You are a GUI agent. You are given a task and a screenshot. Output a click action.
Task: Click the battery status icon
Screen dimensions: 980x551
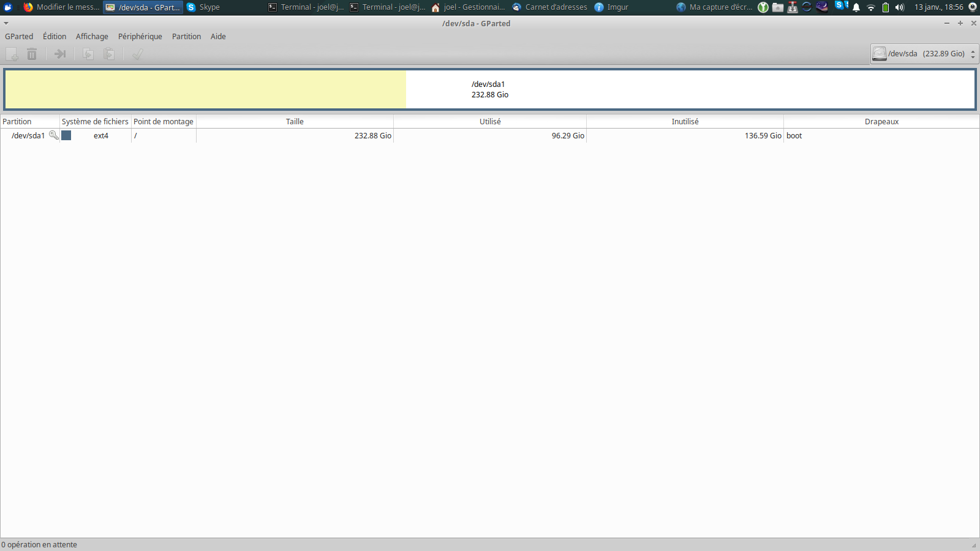886,7
